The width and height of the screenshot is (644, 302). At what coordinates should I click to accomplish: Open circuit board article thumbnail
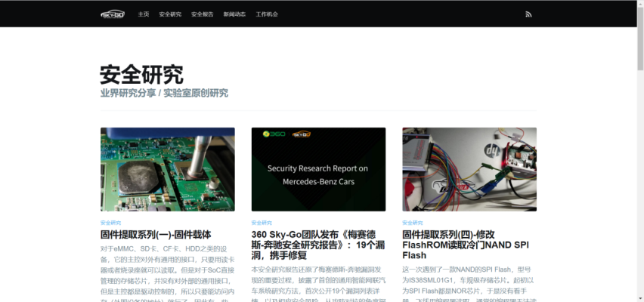168,169
